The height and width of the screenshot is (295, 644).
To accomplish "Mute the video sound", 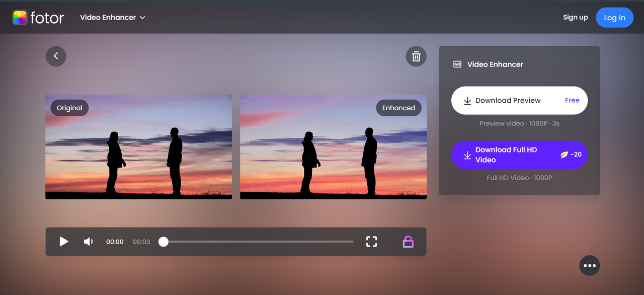I will click(89, 242).
